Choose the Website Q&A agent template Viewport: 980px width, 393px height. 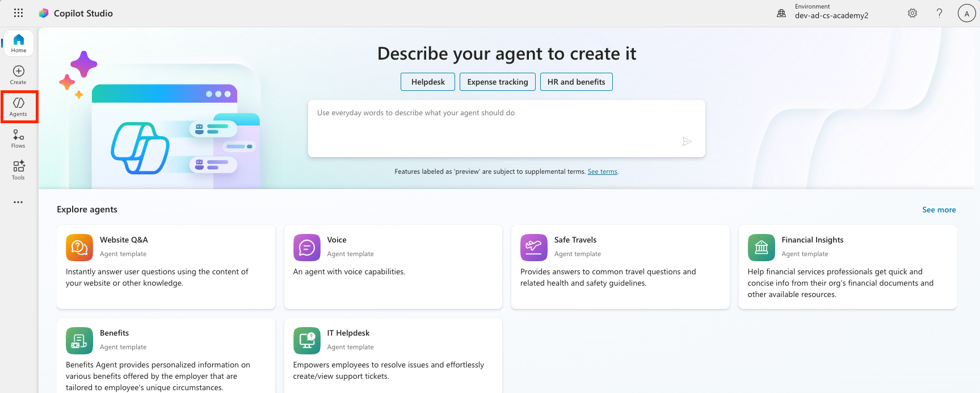pyautogui.click(x=166, y=267)
